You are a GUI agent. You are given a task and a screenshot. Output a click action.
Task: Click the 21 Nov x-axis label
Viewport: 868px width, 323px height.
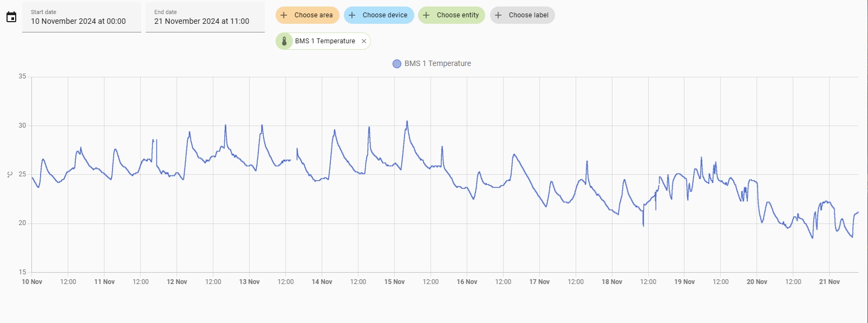pyautogui.click(x=829, y=282)
